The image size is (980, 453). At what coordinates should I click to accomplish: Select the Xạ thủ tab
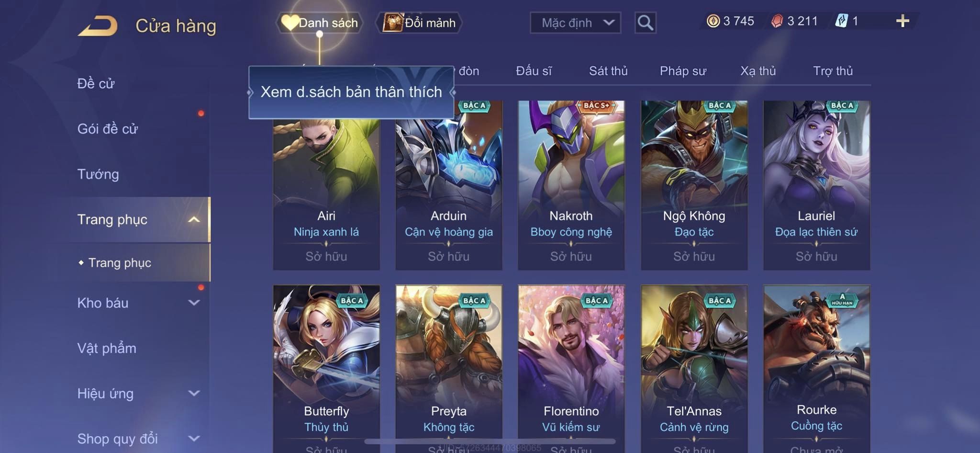click(x=758, y=71)
